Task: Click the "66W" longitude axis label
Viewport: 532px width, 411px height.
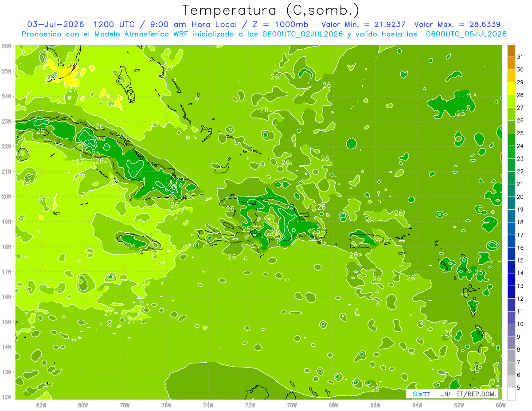Action: click(x=375, y=405)
